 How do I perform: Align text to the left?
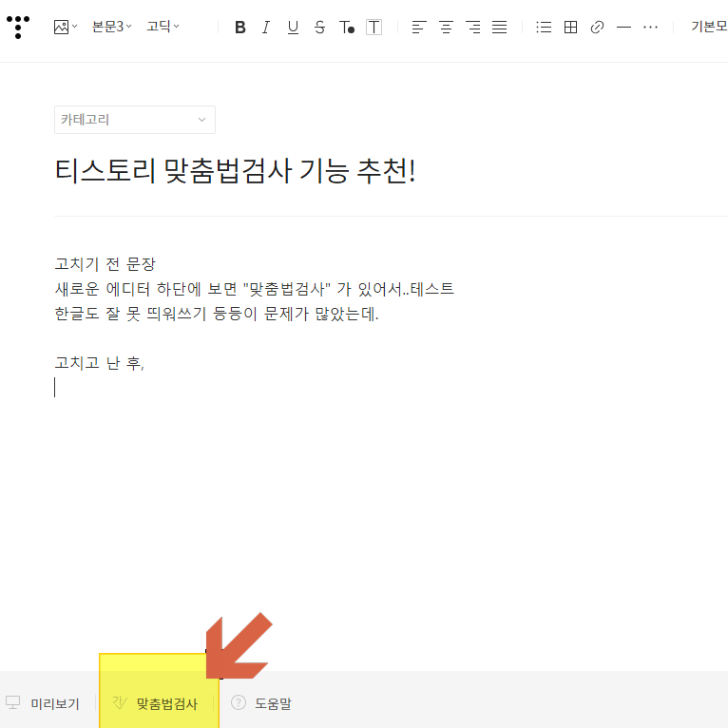click(x=419, y=28)
